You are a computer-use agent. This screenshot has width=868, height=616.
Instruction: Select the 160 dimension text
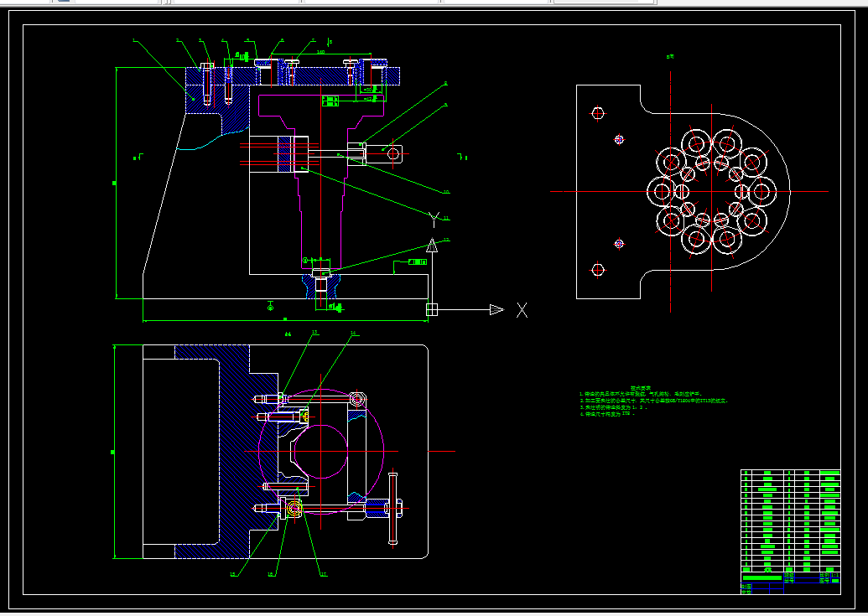point(320,52)
